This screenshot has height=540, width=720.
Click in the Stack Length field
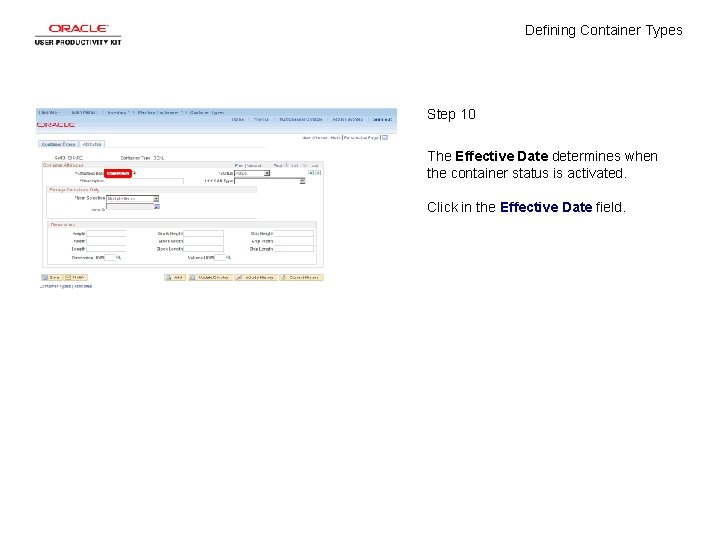pyautogui.click(x=203, y=248)
